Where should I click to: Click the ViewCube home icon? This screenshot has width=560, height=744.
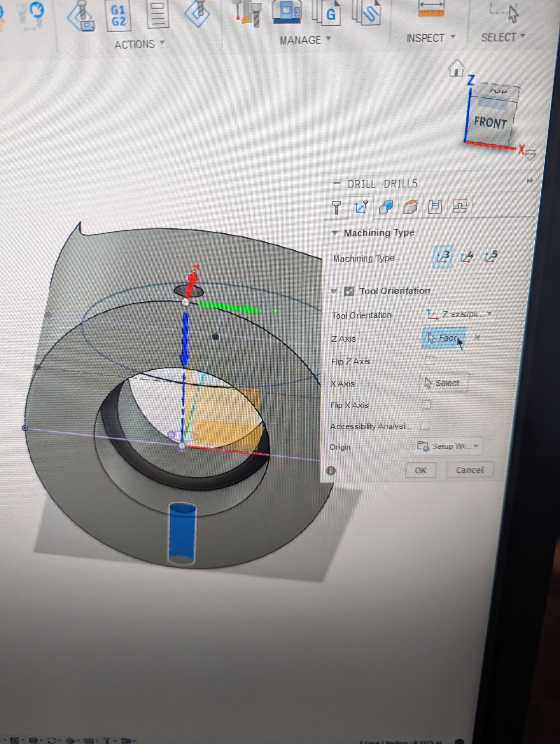tap(456, 68)
